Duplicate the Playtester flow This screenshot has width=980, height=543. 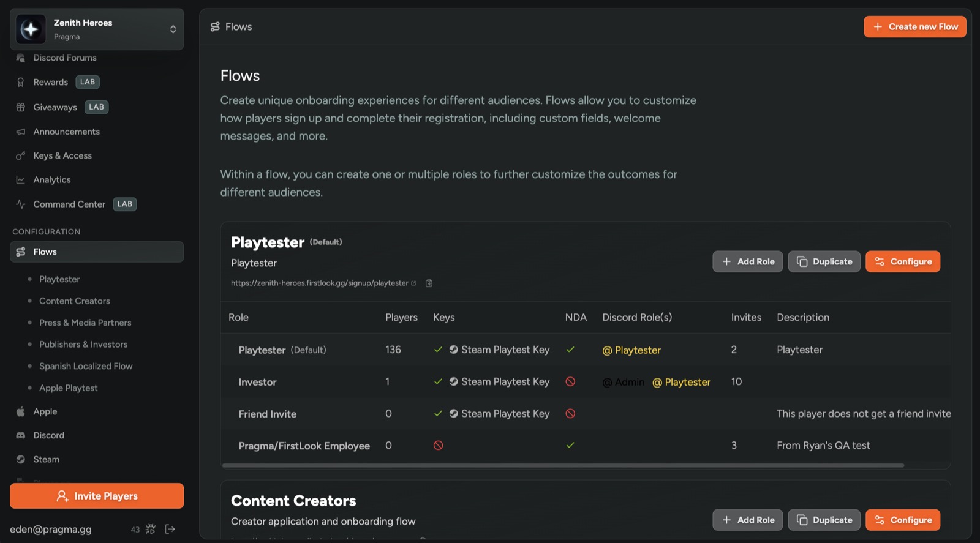tap(824, 261)
